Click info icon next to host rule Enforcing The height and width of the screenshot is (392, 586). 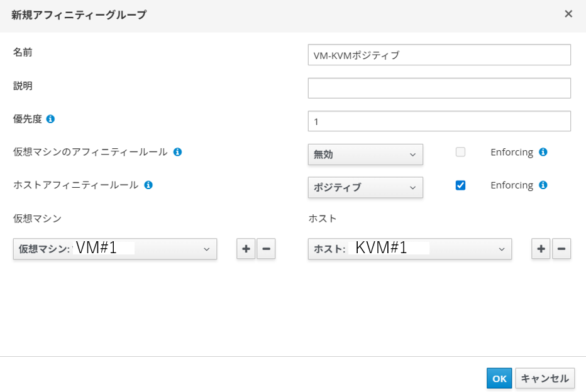click(x=543, y=185)
